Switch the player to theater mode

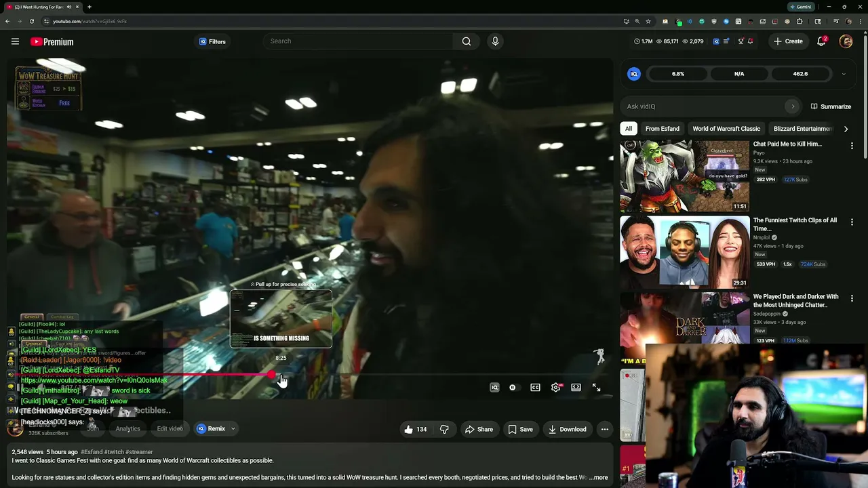point(576,388)
